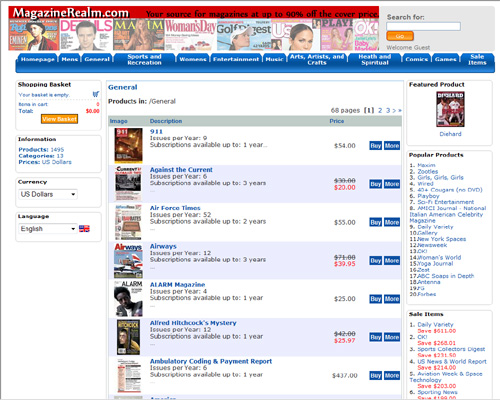The image size is (500, 400).
Task: Open the Airways title link
Action: pyautogui.click(x=163, y=246)
